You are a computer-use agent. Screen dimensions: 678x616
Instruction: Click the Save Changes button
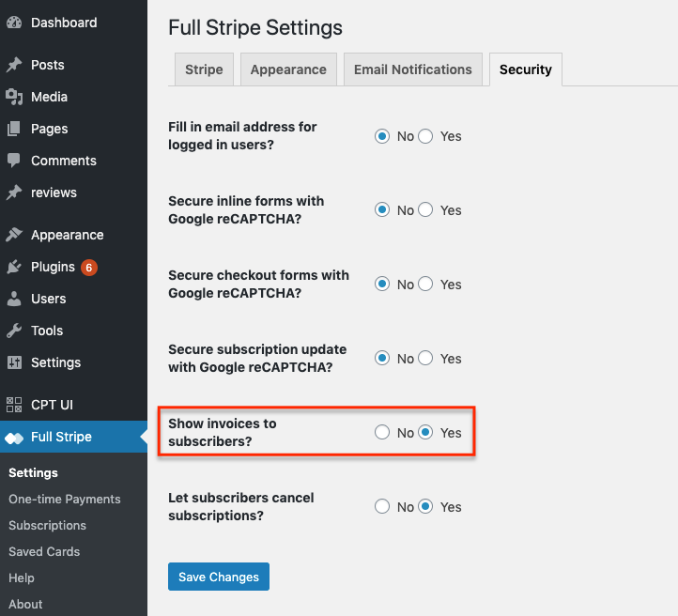click(219, 577)
